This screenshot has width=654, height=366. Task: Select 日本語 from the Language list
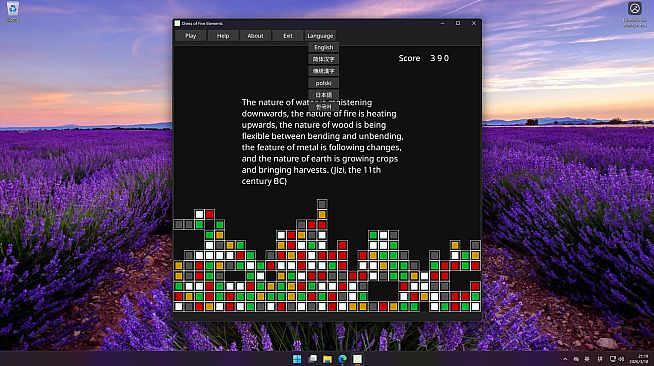pyautogui.click(x=324, y=95)
